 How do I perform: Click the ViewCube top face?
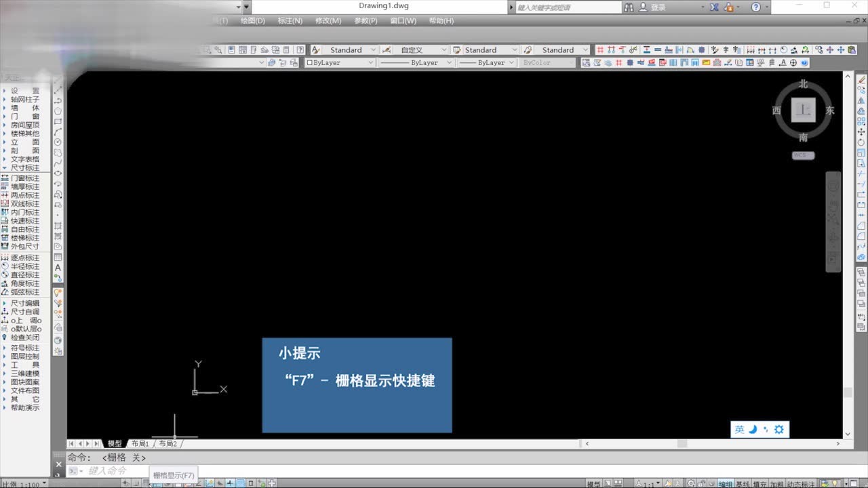pos(803,110)
